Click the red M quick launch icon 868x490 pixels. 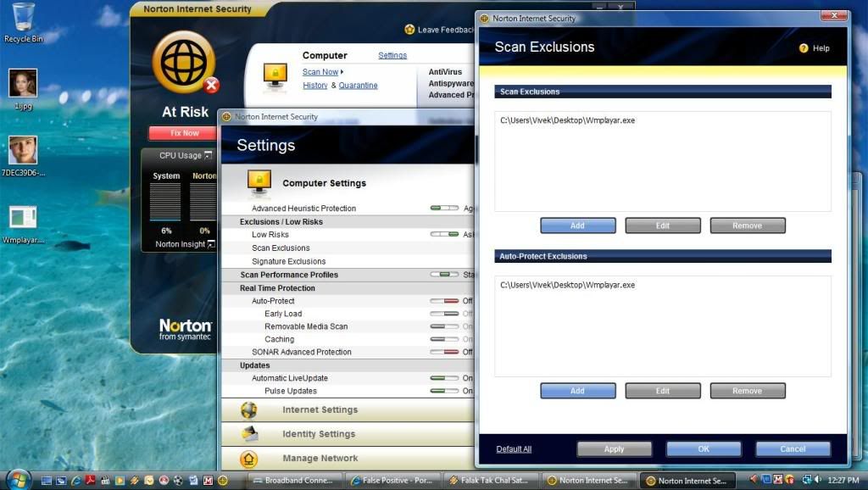pos(208,481)
